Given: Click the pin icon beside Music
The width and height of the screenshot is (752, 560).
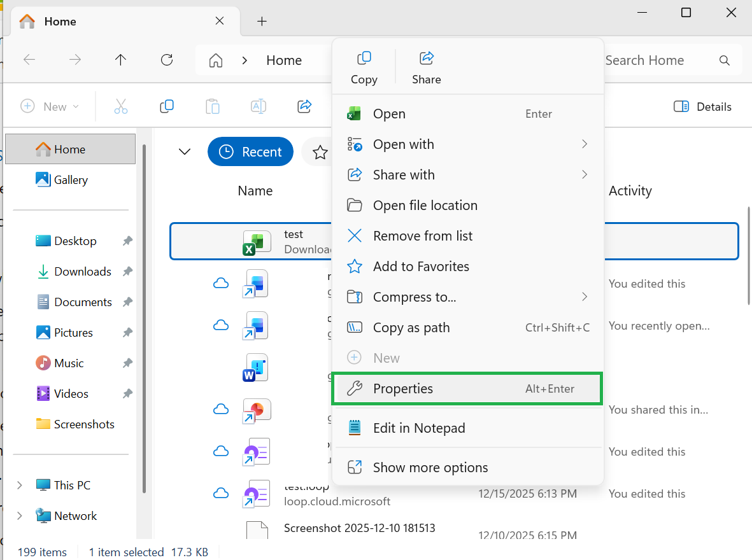Looking at the screenshot, I should (127, 363).
